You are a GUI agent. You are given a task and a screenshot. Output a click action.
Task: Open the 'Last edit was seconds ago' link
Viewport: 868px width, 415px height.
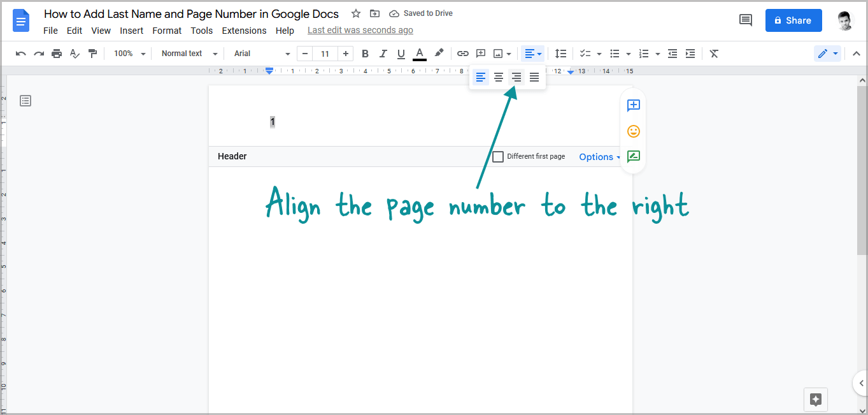click(x=360, y=29)
